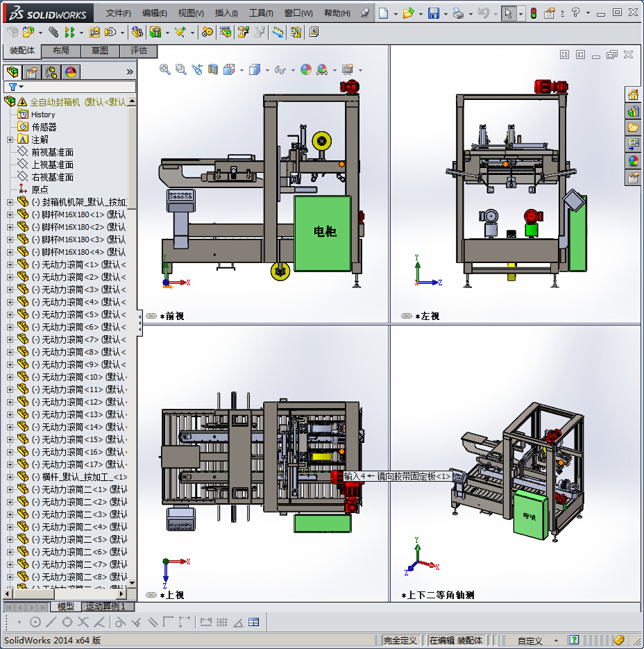
Task: Click the Assembly Features icon
Action: pyautogui.click(x=155, y=32)
